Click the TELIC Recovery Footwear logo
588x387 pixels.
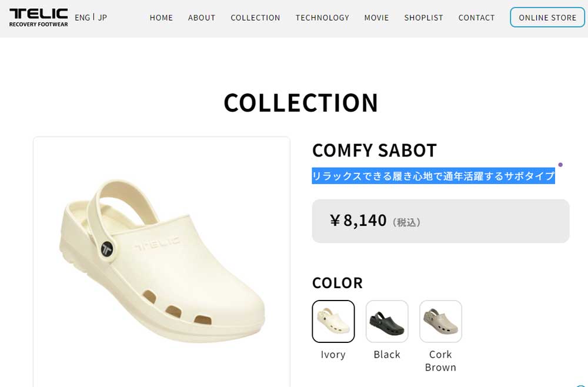38,17
